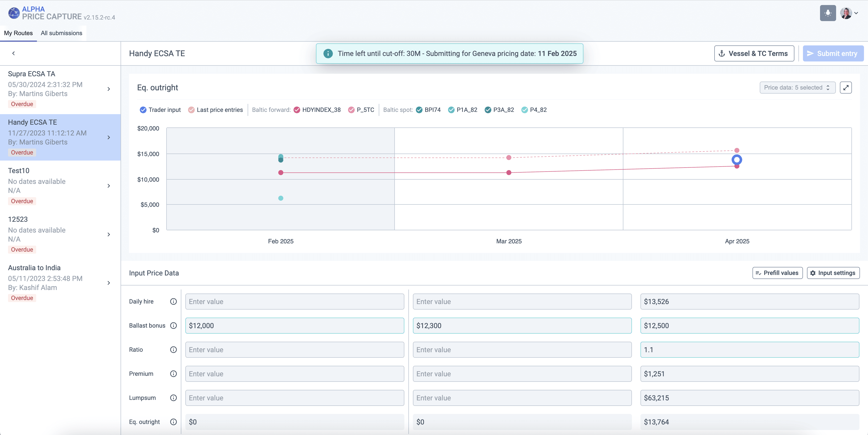
Task: Click the info icon beside Ratio
Action: (x=173, y=349)
